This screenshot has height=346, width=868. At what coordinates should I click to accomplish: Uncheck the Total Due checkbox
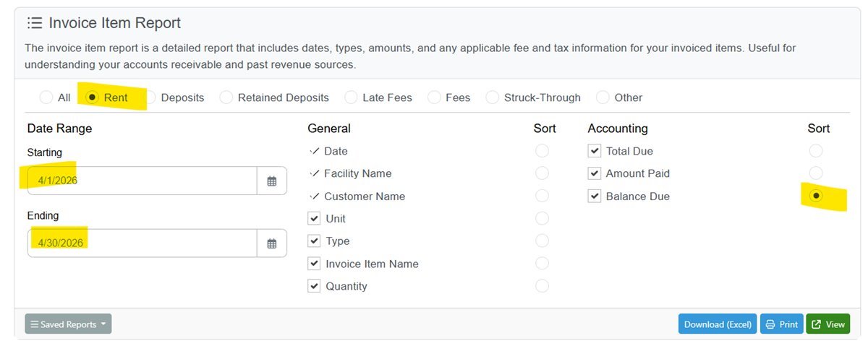(x=595, y=151)
